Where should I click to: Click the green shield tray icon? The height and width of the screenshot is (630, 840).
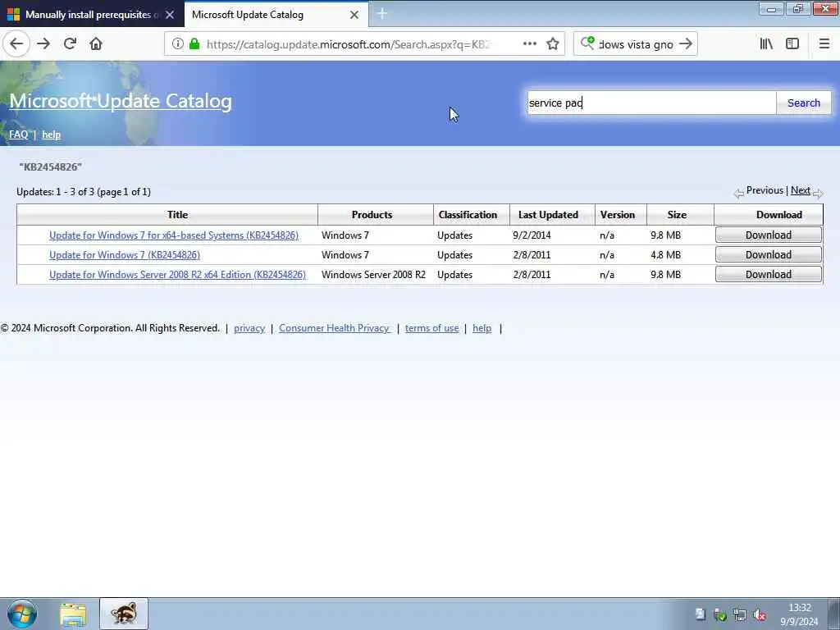click(720, 615)
